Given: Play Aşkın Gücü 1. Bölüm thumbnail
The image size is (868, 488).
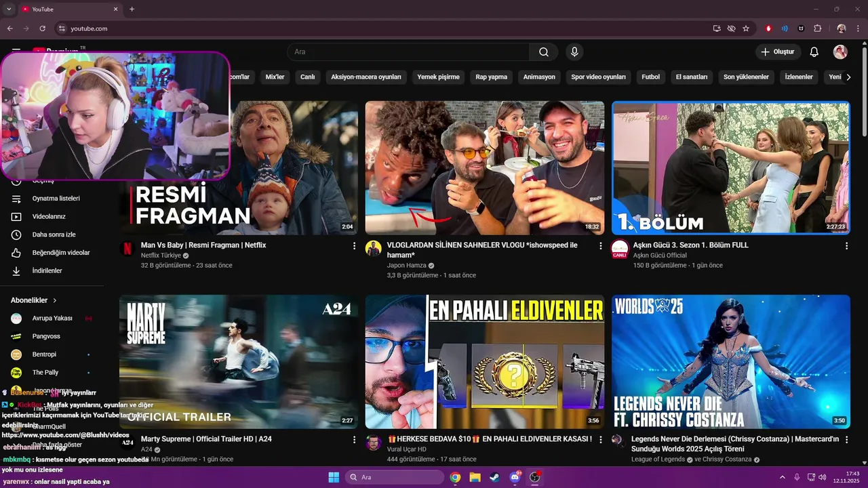Looking at the screenshot, I should click(x=731, y=168).
